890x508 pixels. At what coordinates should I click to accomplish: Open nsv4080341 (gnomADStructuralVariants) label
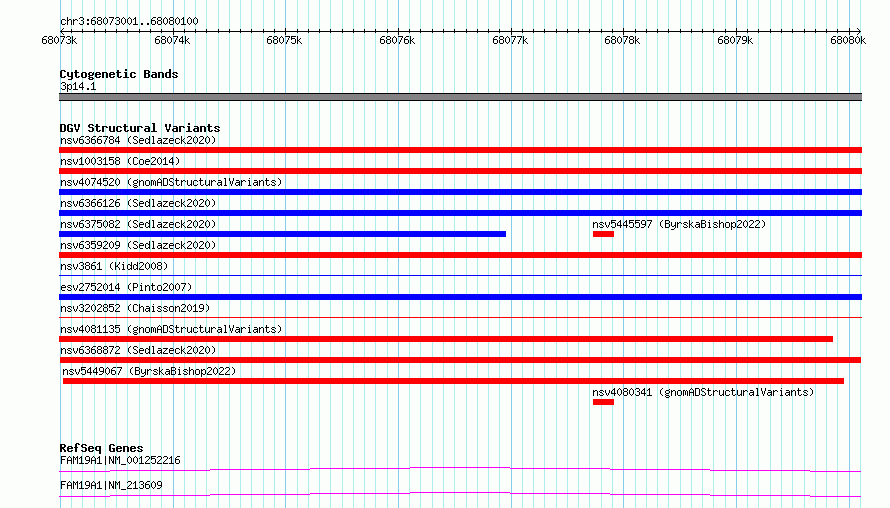tap(703, 392)
